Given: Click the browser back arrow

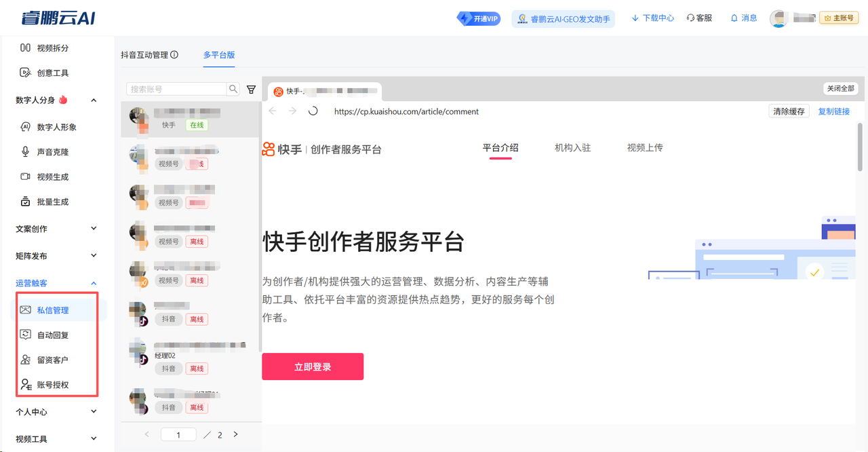Looking at the screenshot, I should (273, 111).
